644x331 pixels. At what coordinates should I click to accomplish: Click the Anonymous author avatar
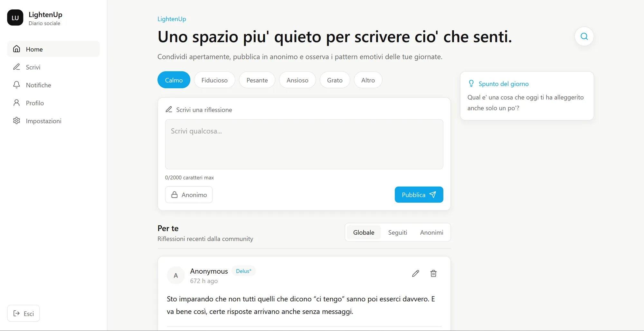pos(176,276)
